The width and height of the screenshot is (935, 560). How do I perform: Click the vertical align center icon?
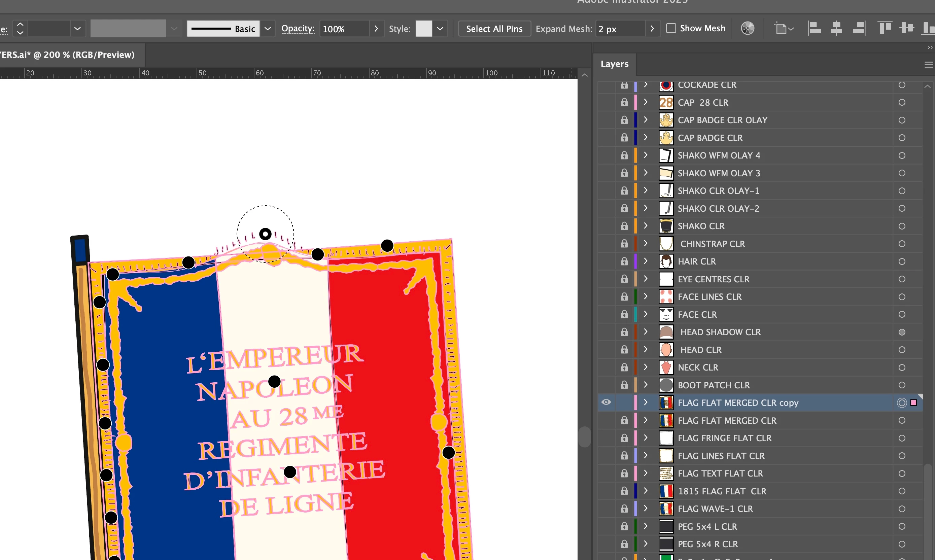tap(906, 28)
